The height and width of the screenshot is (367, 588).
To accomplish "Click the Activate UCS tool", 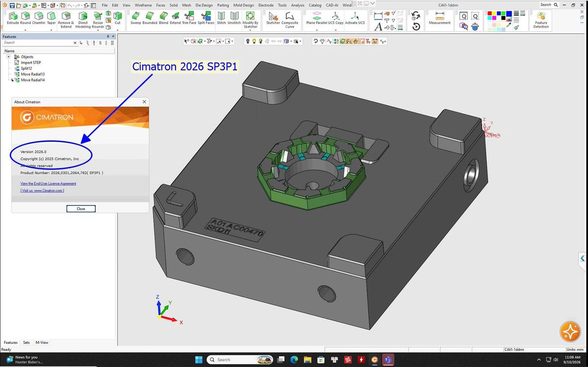I will pos(355,19).
